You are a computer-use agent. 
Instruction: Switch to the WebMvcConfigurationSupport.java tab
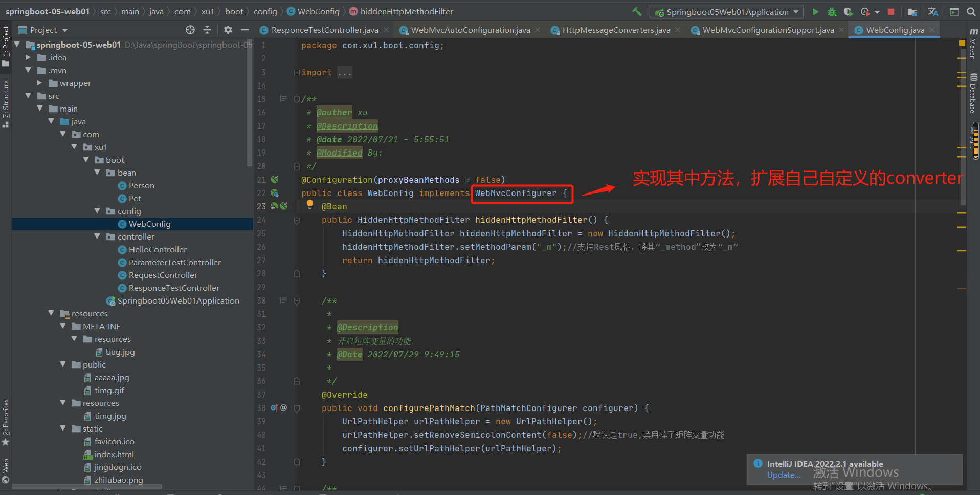(x=768, y=30)
